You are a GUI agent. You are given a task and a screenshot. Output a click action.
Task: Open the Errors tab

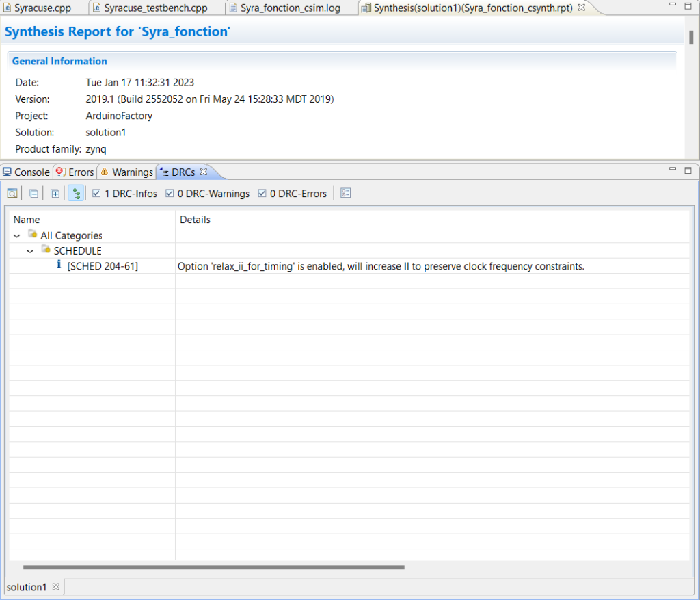(x=75, y=172)
